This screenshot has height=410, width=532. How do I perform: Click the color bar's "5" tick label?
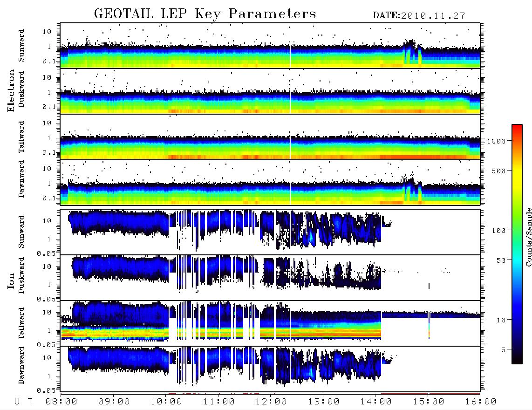[504, 350]
